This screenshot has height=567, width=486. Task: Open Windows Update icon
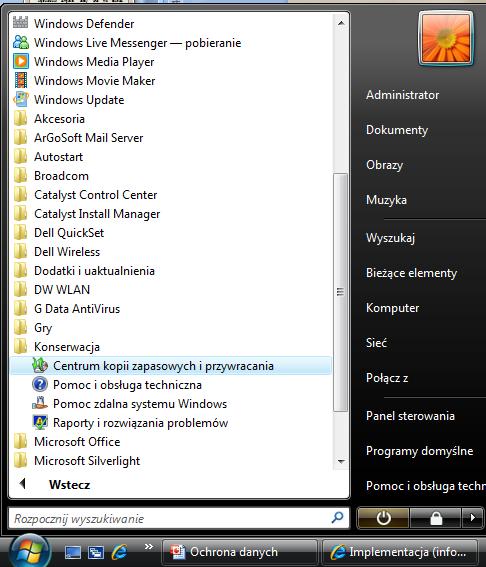[x=21, y=99]
